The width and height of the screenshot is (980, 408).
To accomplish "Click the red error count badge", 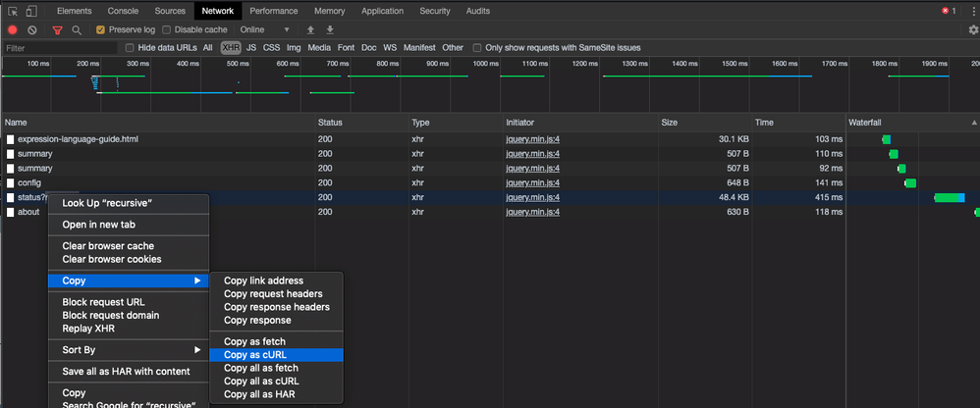I will pyautogui.click(x=949, y=11).
